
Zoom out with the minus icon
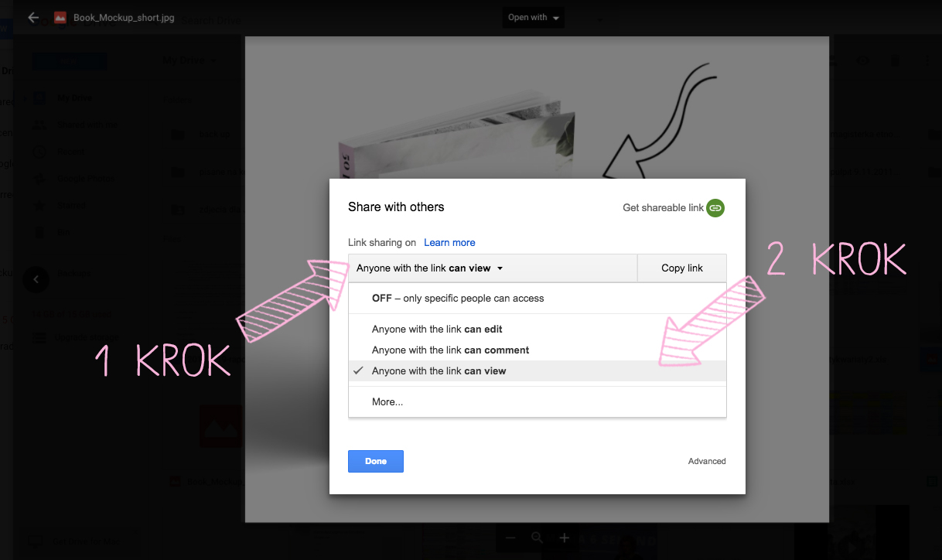tap(510, 538)
